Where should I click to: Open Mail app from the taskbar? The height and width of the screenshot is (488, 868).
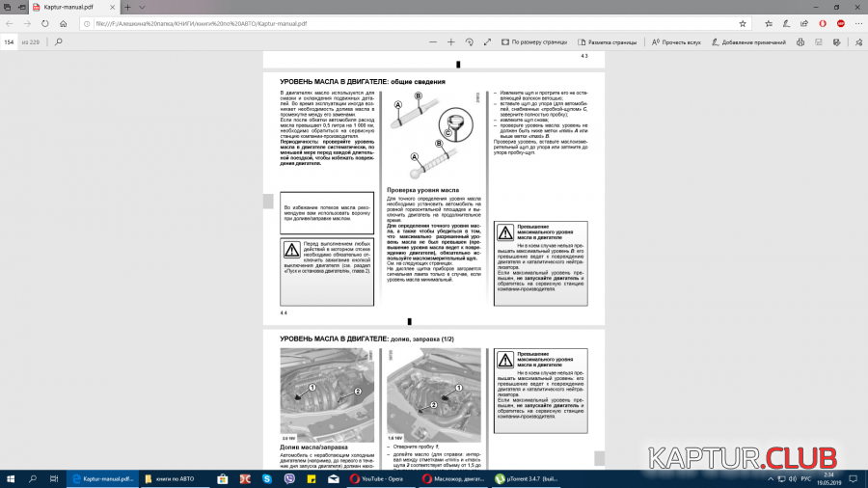click(334, 478)
